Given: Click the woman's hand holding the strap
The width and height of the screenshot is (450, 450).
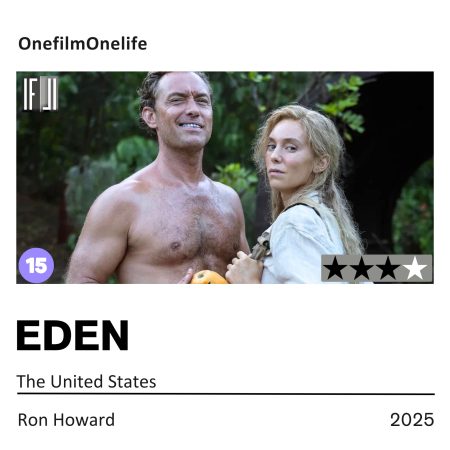Looking at the screenshot, I should pyautogui.click(x=243, y=267).
